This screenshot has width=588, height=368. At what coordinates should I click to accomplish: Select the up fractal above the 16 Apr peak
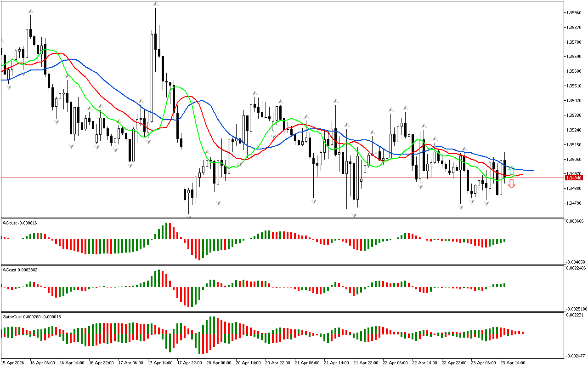pos(31,11)
